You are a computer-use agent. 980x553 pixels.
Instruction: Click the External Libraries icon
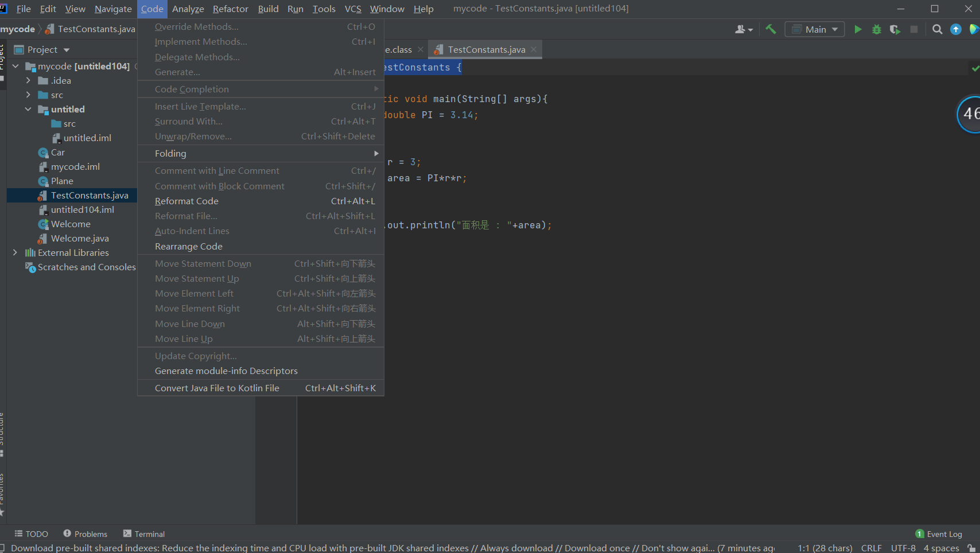30,253
